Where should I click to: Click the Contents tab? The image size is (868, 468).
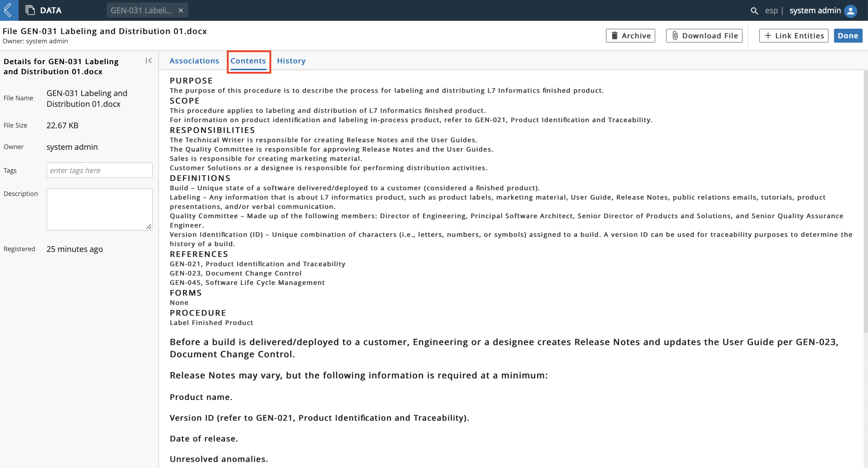tap(247, 61)
